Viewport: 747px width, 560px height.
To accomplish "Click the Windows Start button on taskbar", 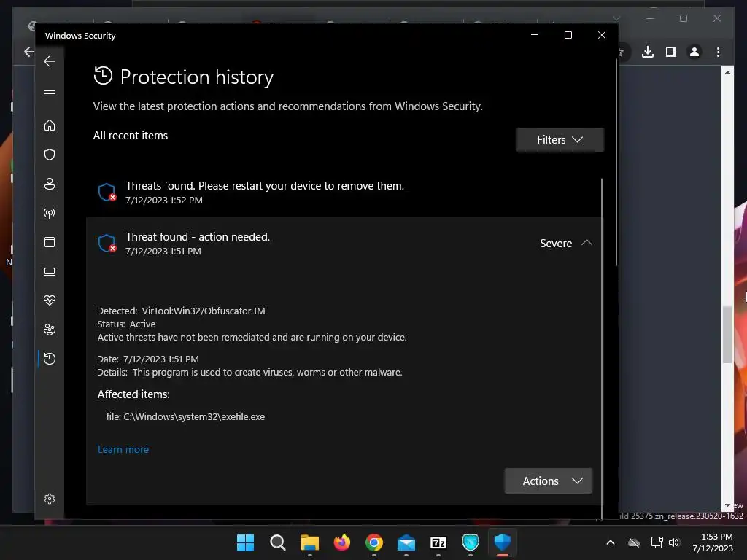I will click(245, 542).
